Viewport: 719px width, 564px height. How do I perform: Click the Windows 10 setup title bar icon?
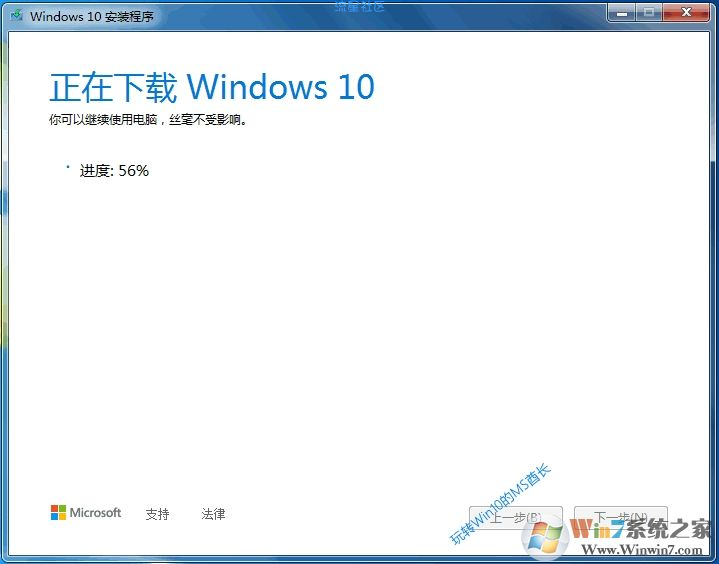pos(16,16)
